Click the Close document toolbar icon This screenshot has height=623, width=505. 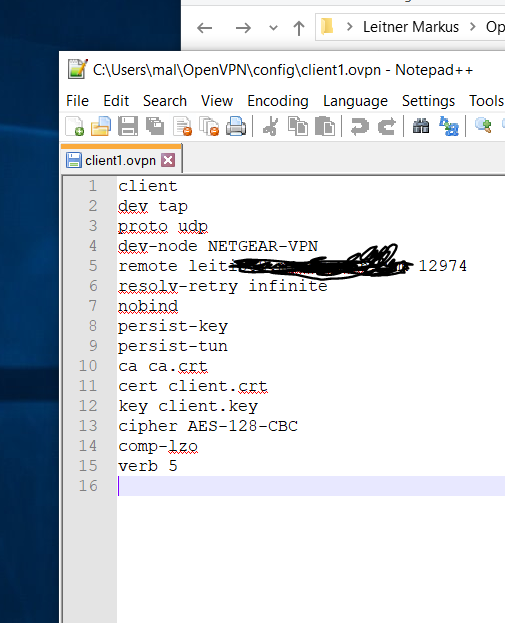pyautogui.click(x=183, y=126)
